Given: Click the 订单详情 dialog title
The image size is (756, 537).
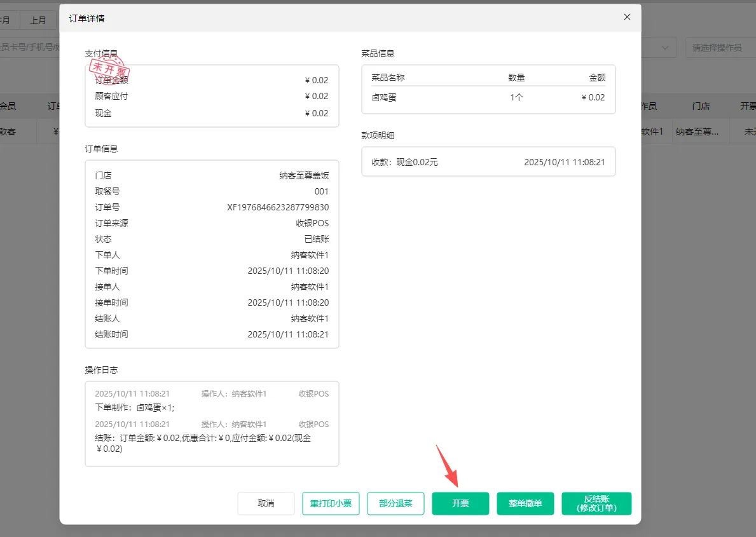Looking at the screenshot, I should (87, 18).
